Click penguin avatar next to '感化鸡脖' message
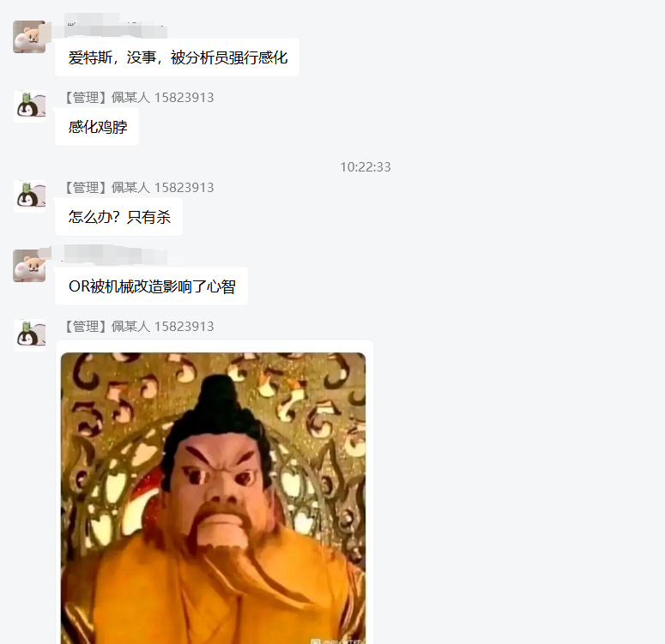665x644 pixels. 29,106
